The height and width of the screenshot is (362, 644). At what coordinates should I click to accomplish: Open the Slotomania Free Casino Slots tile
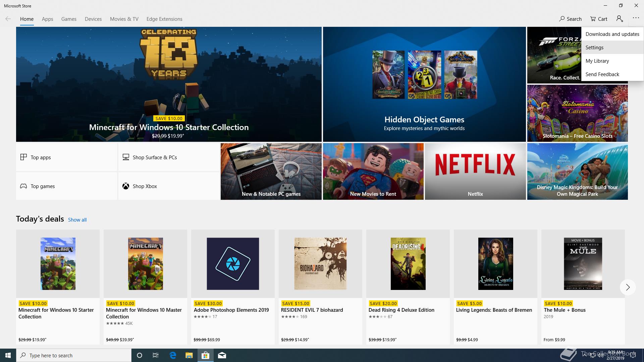(577, 113)
